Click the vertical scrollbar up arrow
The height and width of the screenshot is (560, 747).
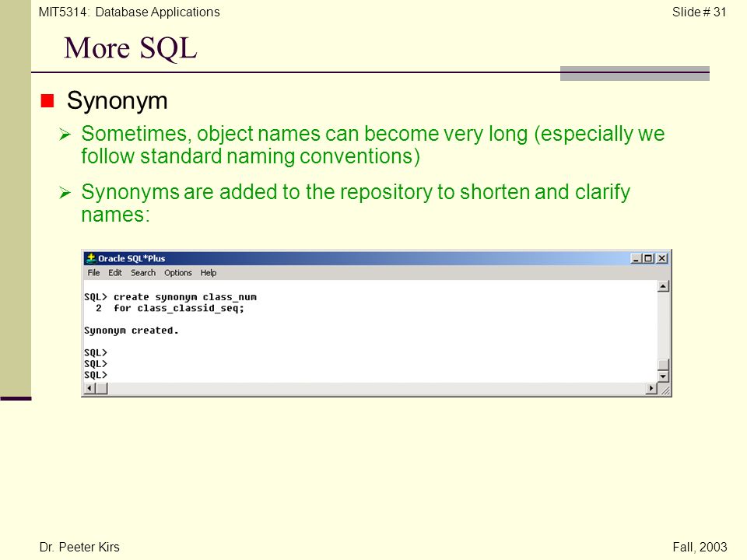(x=663, y=286)
